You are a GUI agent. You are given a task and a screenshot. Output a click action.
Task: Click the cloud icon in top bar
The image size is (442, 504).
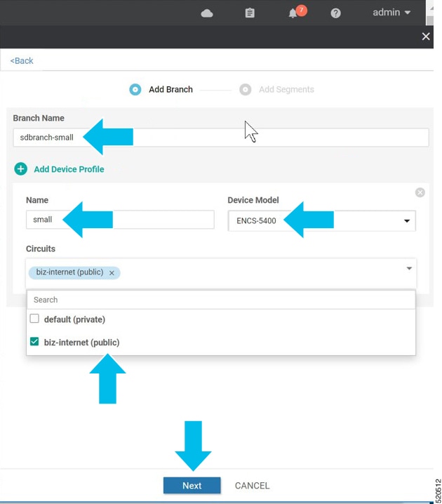pyautogui.click(x=207, y=13)
